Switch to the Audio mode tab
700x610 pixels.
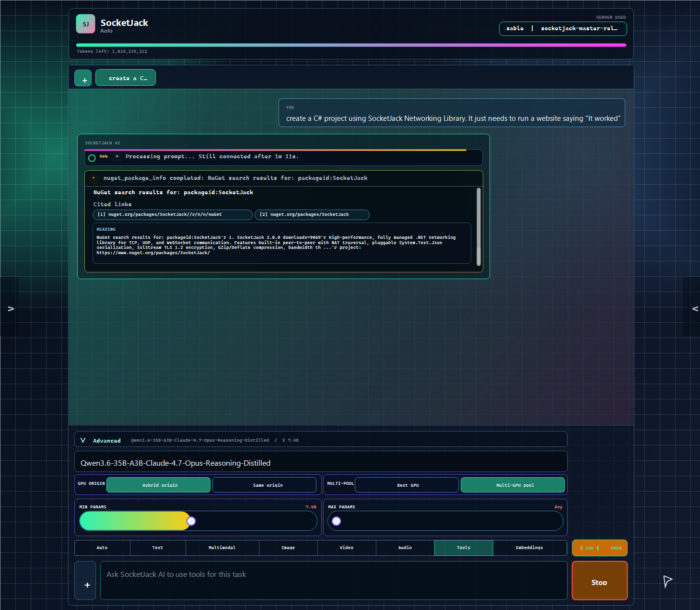pyautogui.click(x=405, y=548)
